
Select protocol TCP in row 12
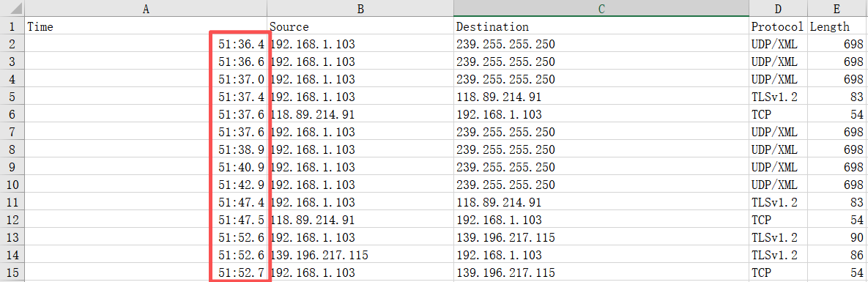point(778,220)
